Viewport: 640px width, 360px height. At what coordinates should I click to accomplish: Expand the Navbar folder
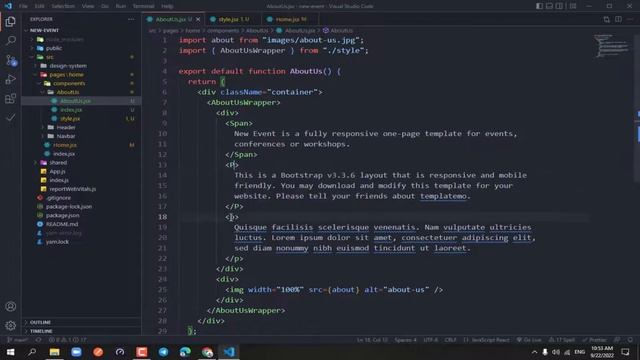(x=65, y=136)
